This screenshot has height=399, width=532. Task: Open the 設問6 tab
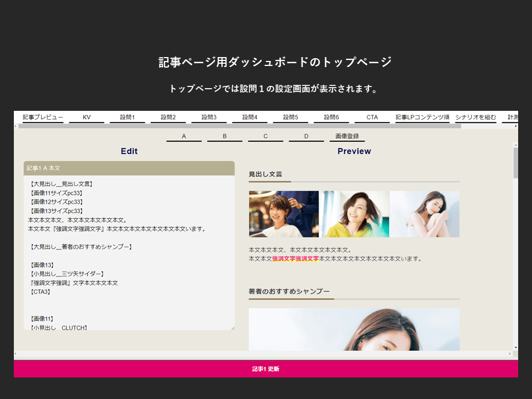click(x=331, y=117)
